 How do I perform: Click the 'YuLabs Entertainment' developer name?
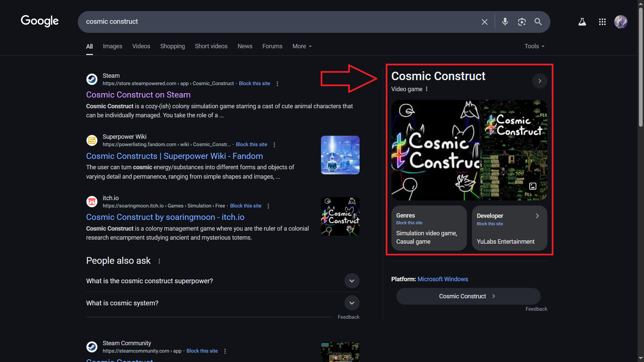pyautogui.click(x=505, y=242)
